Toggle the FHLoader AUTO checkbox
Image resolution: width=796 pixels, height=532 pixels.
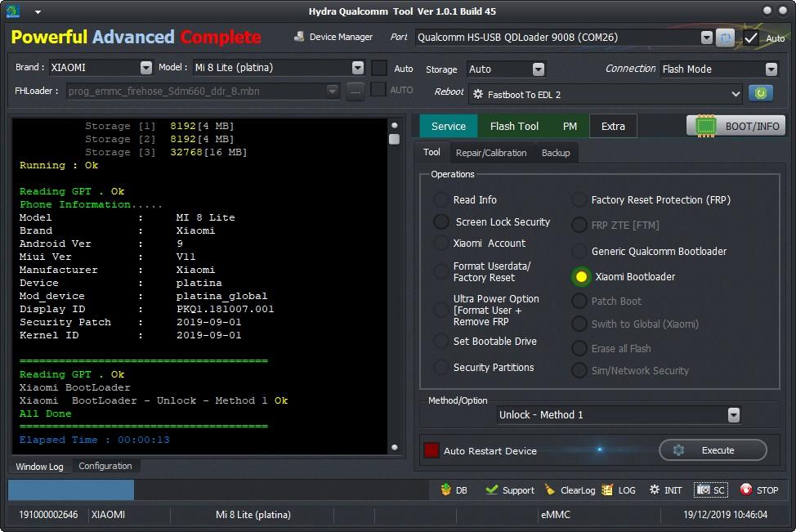pyautogui.click(x=378, y=89)
